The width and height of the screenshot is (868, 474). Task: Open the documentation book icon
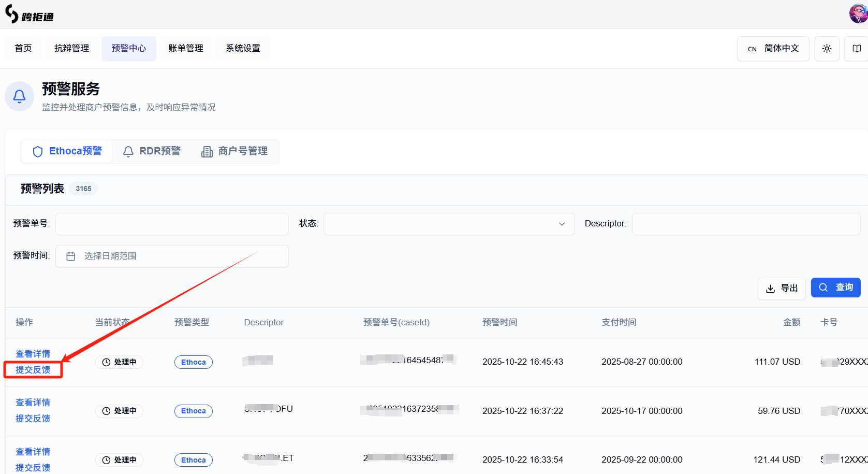(x=857, y=49)
